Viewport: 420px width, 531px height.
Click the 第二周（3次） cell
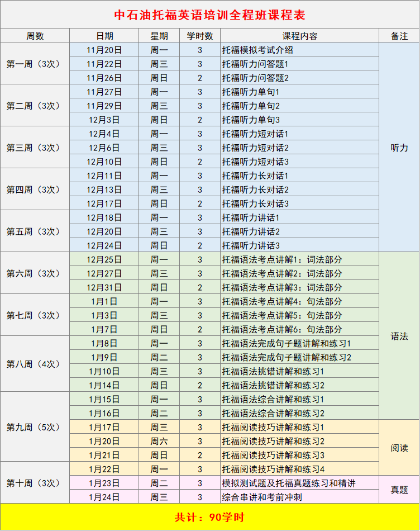tap(35, 106)
